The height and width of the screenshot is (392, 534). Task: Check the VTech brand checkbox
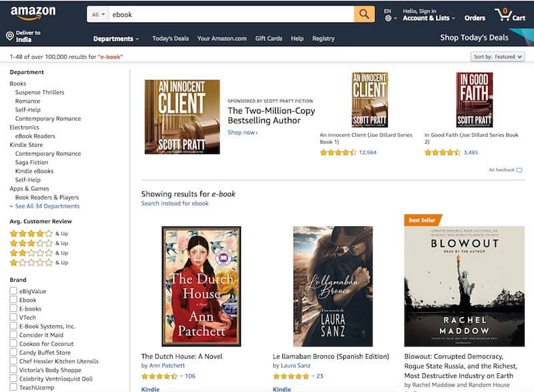[13, 317]
